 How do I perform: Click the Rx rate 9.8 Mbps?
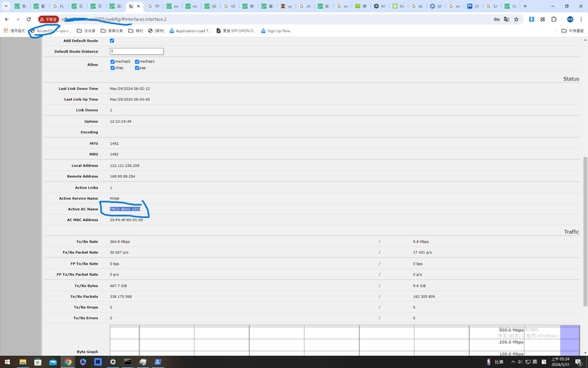(x=421, y=242)
